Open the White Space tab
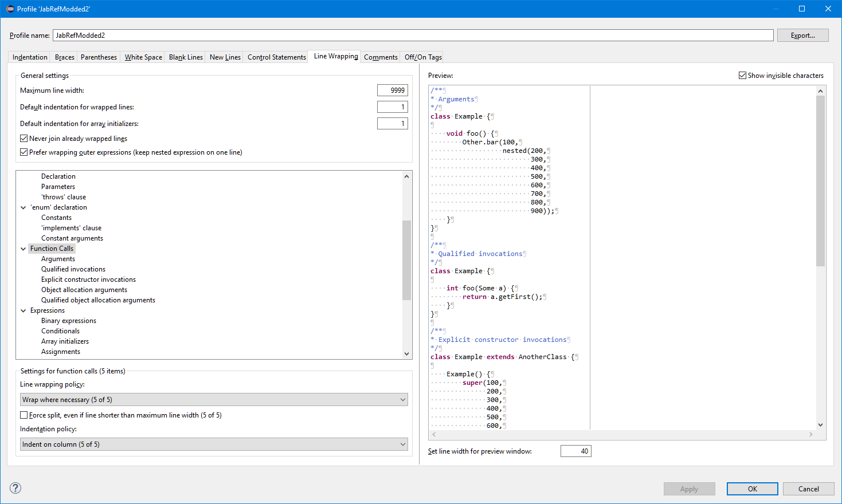Image resolution: width=842 pixels, height=504 pixels. pos(143,57)
